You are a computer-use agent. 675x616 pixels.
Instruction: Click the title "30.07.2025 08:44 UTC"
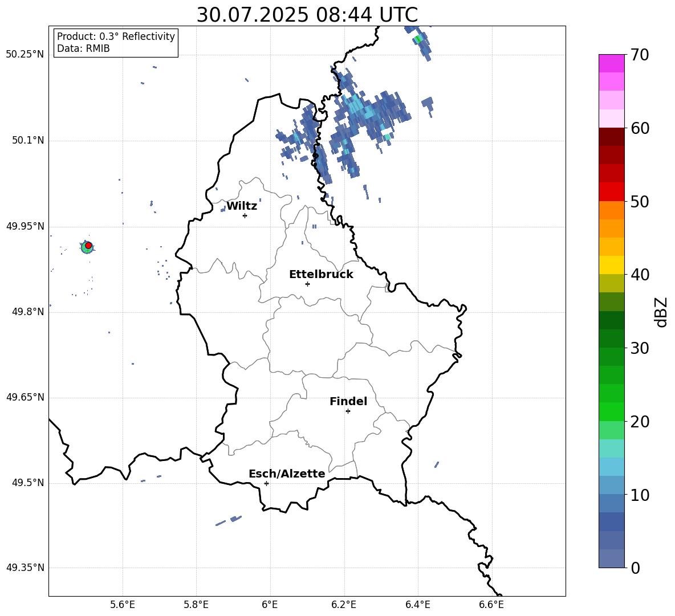(307, 15)
